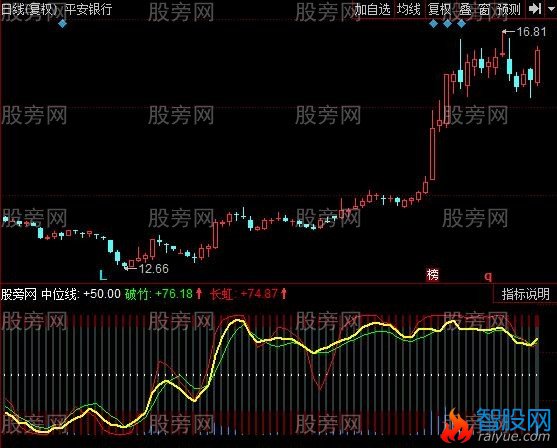The image size is (557, 448).
Task: Click the red 长虹 +74.87 value
Action: pyautogui.click(x=244, y=294)
